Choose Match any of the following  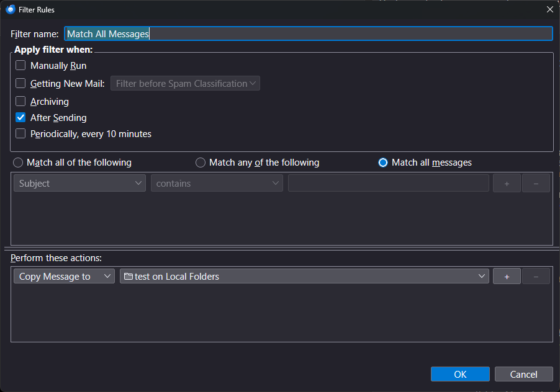[x=201, y=163]
